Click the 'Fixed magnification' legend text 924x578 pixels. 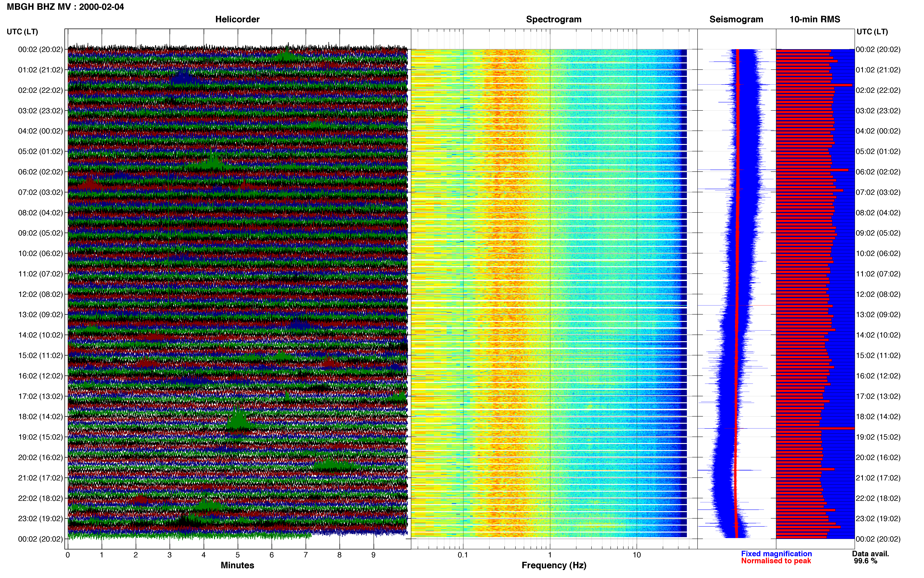point(777,554)
